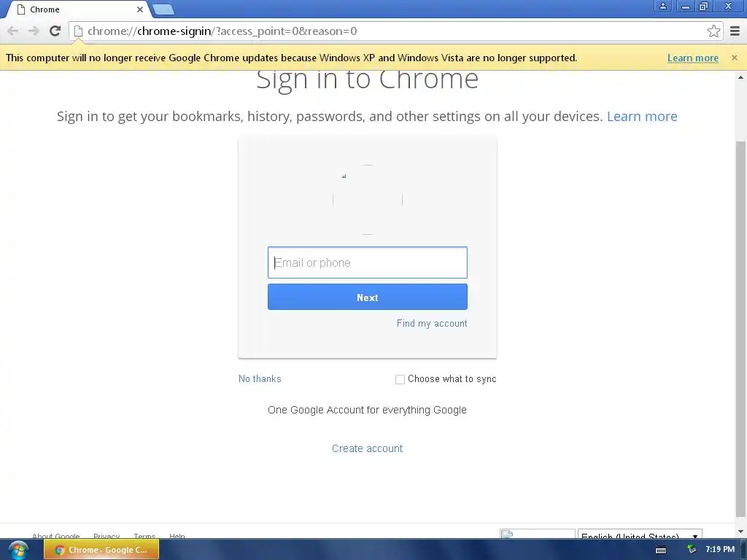Decline sign-in with No thanks
The height and width of the screenshot is (560, 747).
[260, 378]
